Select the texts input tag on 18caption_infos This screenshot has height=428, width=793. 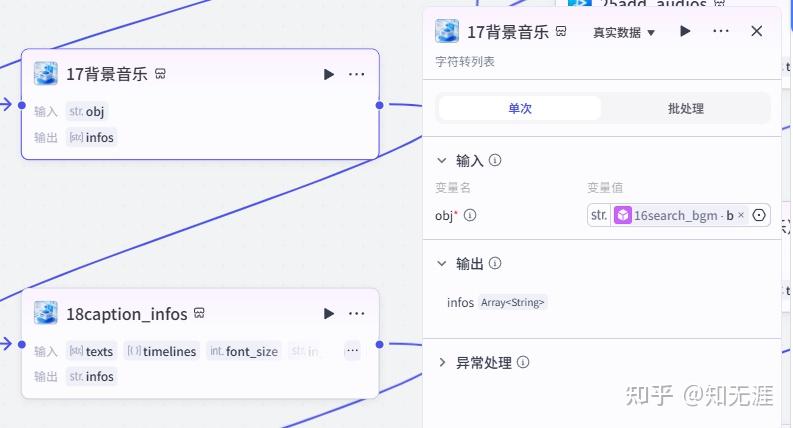92,351
